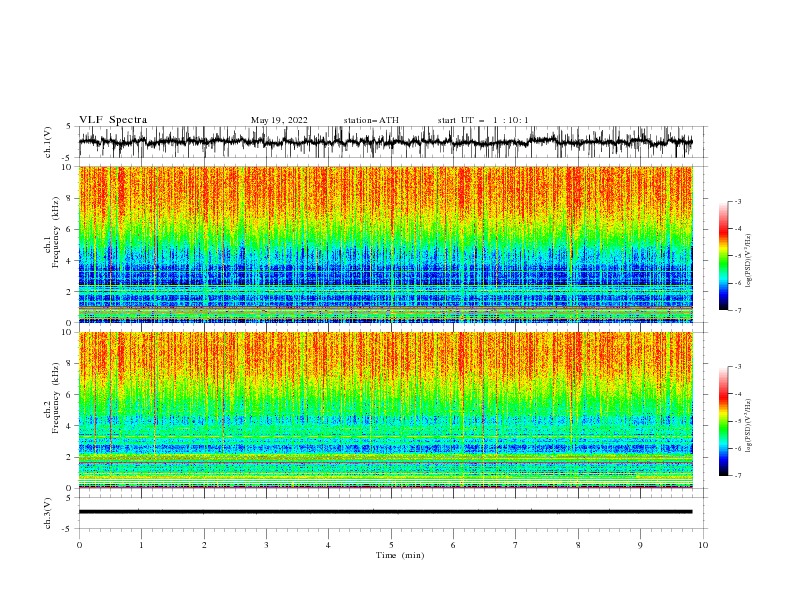Viewport: 792px width, 612px height.
Task: Select the "ch.3(V)" waveform axis label
Action: (48, 513)
